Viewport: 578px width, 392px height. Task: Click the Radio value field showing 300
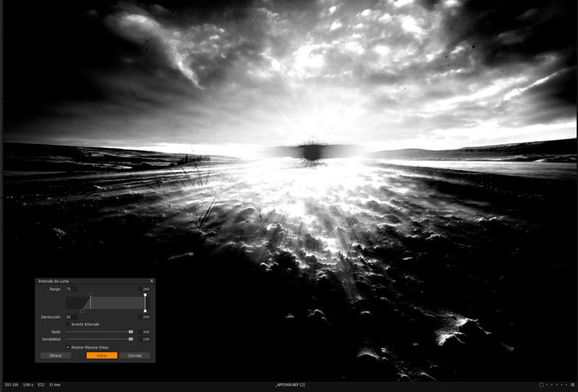point(145,332)
